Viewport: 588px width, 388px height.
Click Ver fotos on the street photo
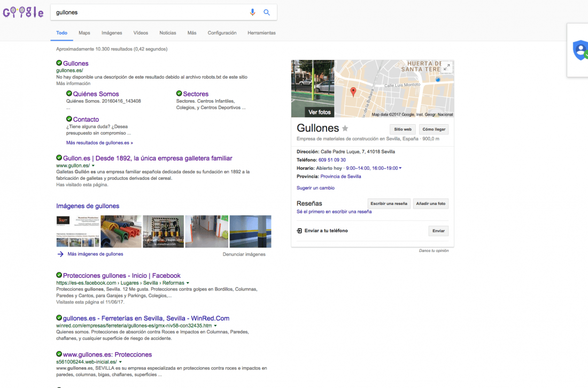[320, 112]
